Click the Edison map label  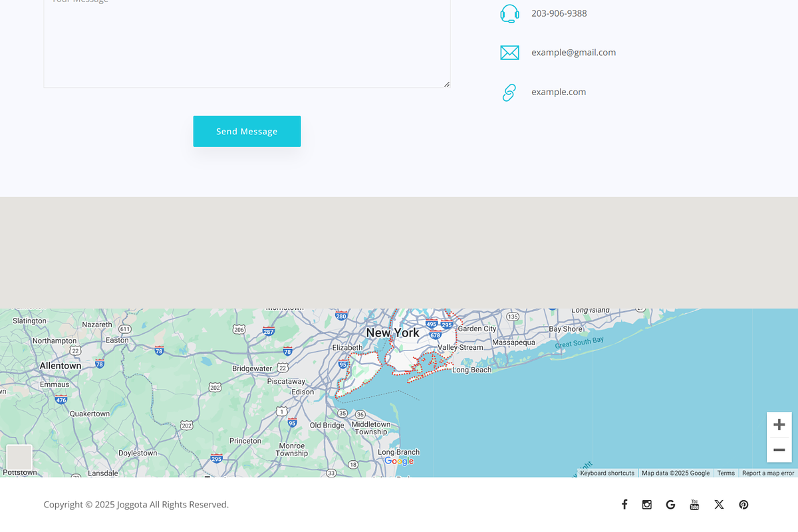[x=303, y=392]
